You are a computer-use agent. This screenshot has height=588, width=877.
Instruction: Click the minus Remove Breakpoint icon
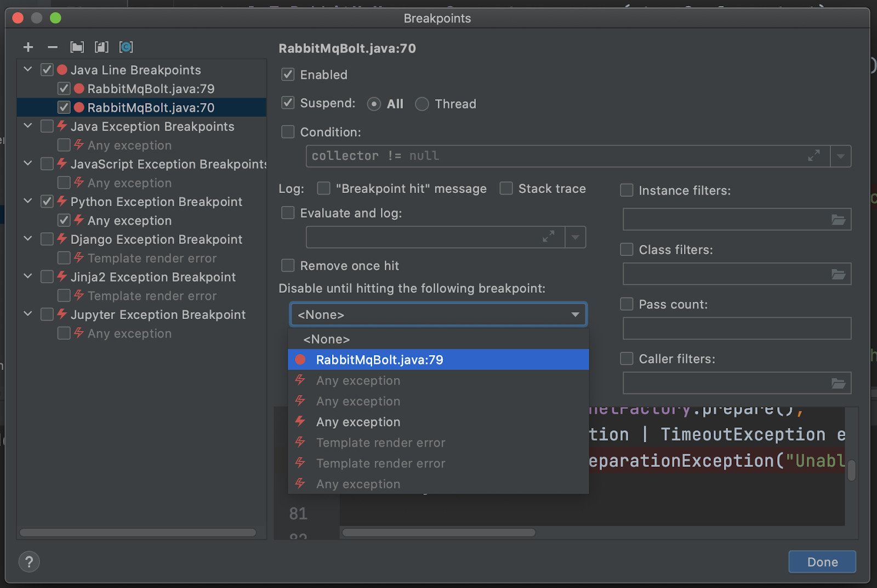(53, 47)
